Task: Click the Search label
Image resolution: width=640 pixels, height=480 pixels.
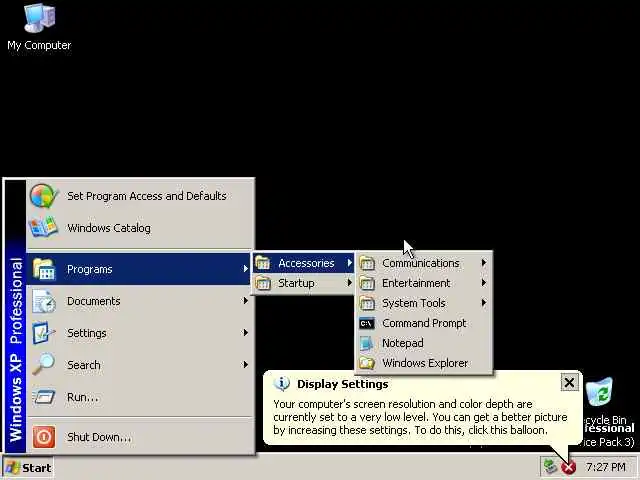Action: click(x=84, y=365)
